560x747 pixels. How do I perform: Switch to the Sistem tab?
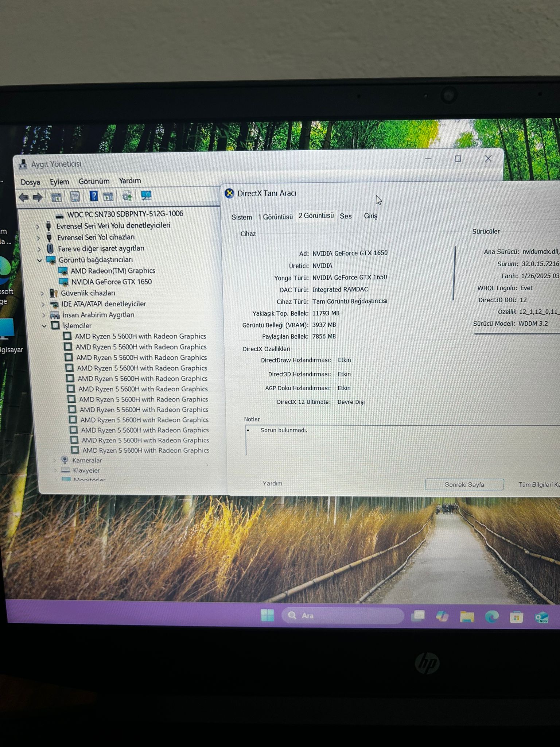pos(242,217)
